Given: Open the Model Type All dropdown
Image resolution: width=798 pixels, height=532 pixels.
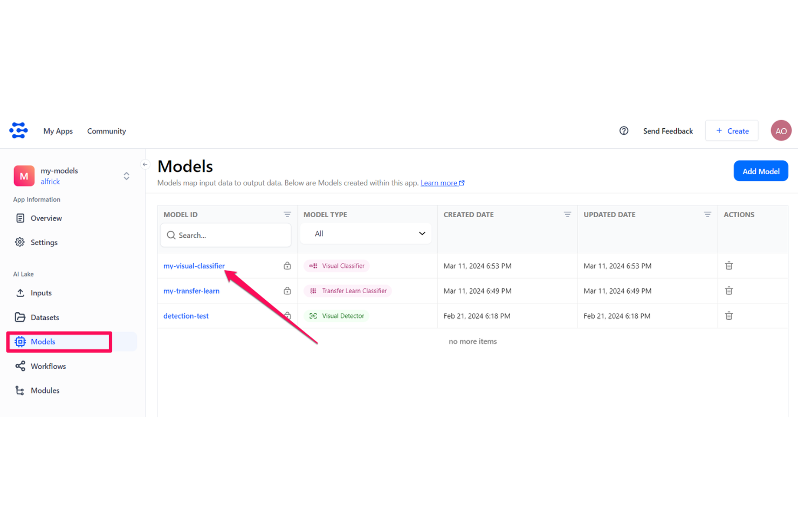Looking at the screenshot, I should [366, 234].
